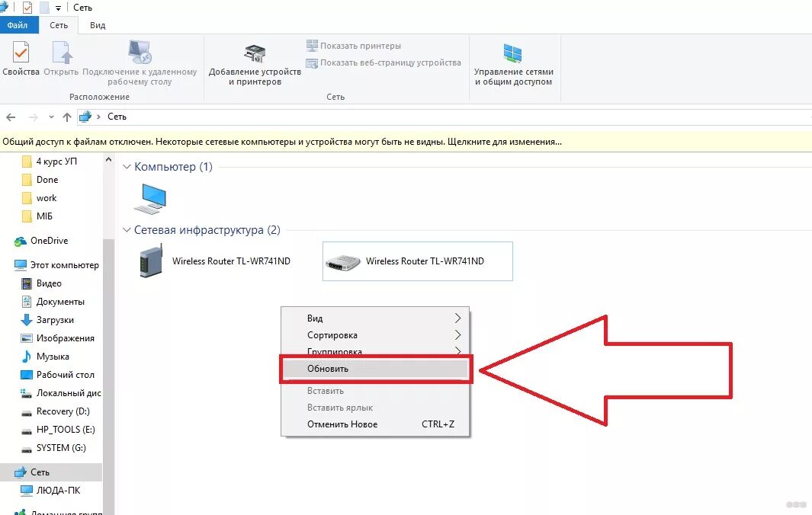
Task: Select the highlighted Wireless Router TL-WR741ND device
Action: (x=417, y=261)
